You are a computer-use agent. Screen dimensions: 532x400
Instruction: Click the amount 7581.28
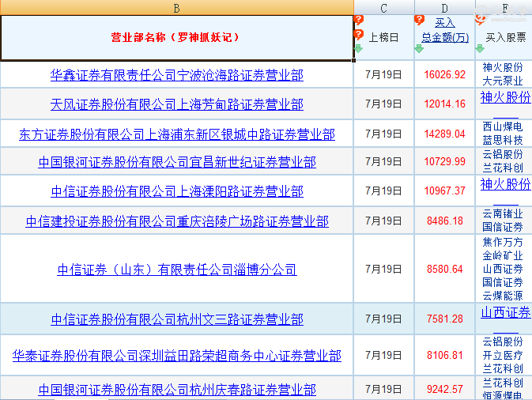(445, 319)
